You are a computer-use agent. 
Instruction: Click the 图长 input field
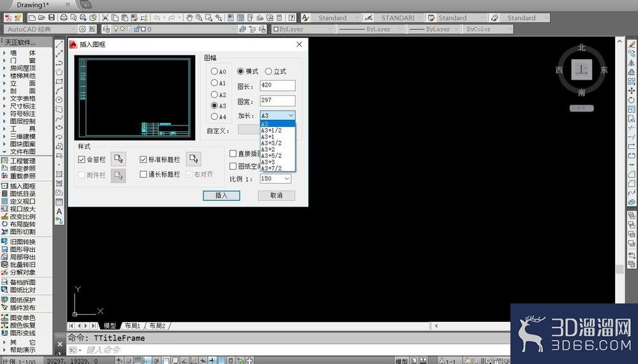[278, 85]
